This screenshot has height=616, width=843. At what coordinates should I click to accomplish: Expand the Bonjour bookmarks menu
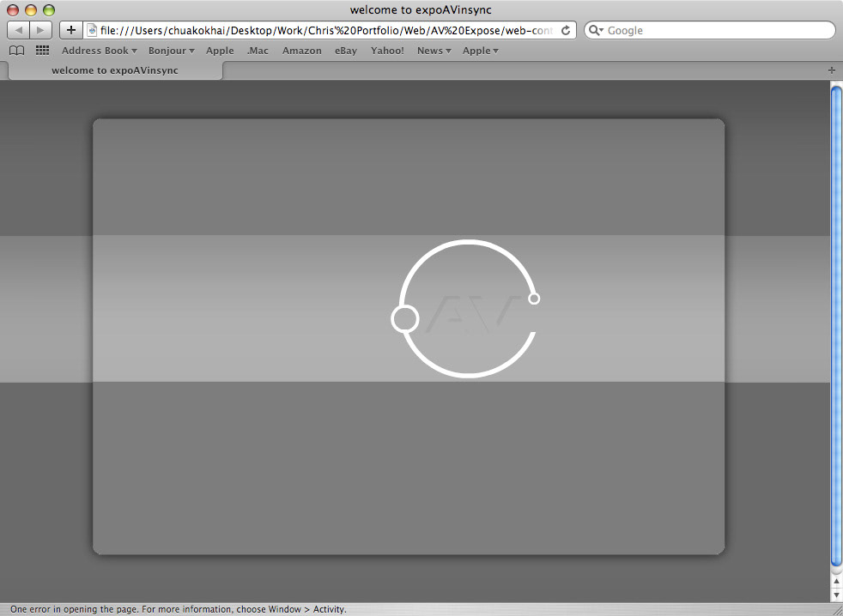coord(172,51)
